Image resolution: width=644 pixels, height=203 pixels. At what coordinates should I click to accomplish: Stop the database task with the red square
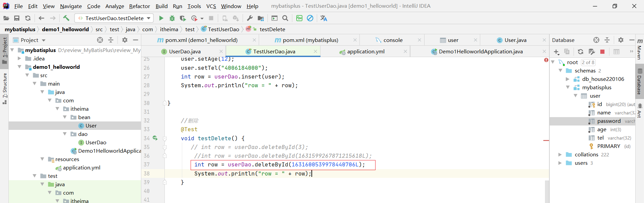point(602,52)
